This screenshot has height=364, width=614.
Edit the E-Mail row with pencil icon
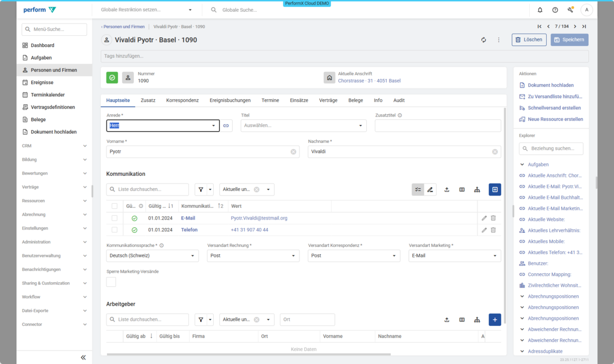pos(484,218)
